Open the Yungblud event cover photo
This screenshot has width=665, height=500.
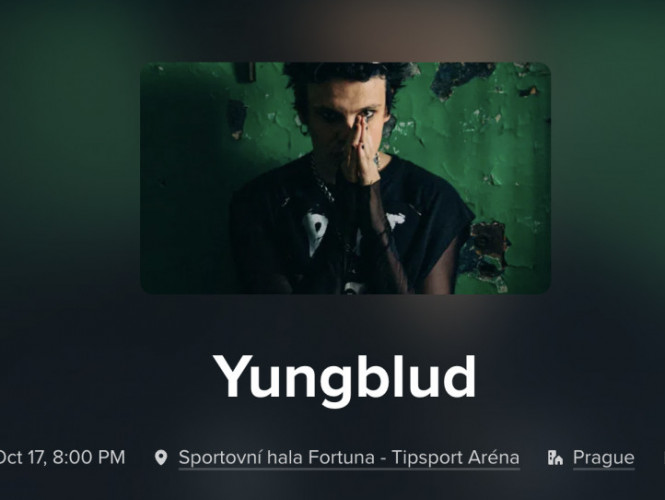pyautogui.click(x=345, y=178)
